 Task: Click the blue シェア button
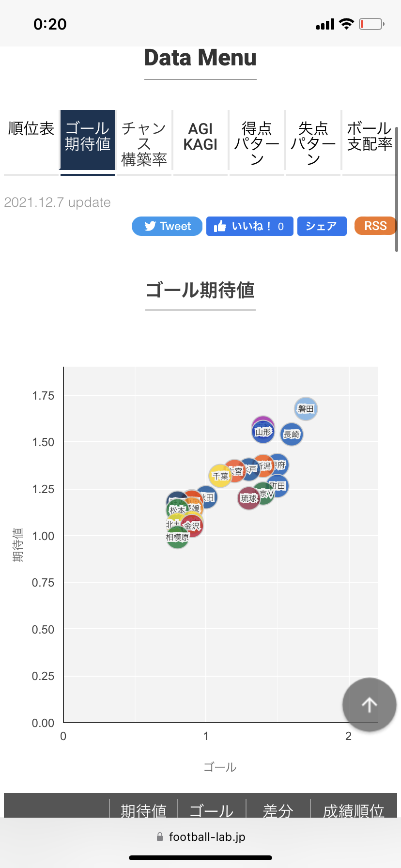click(322, 226)
